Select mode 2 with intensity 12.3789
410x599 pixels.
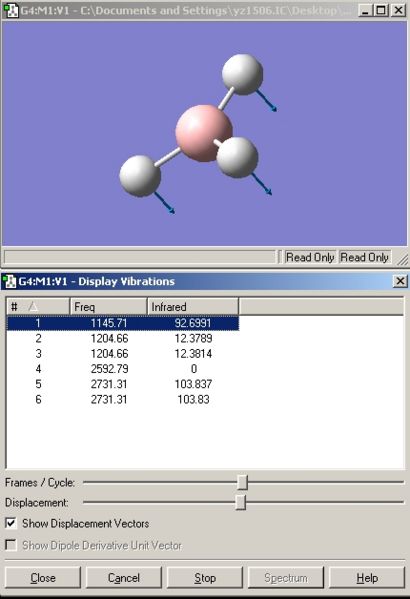click(123, 338)
